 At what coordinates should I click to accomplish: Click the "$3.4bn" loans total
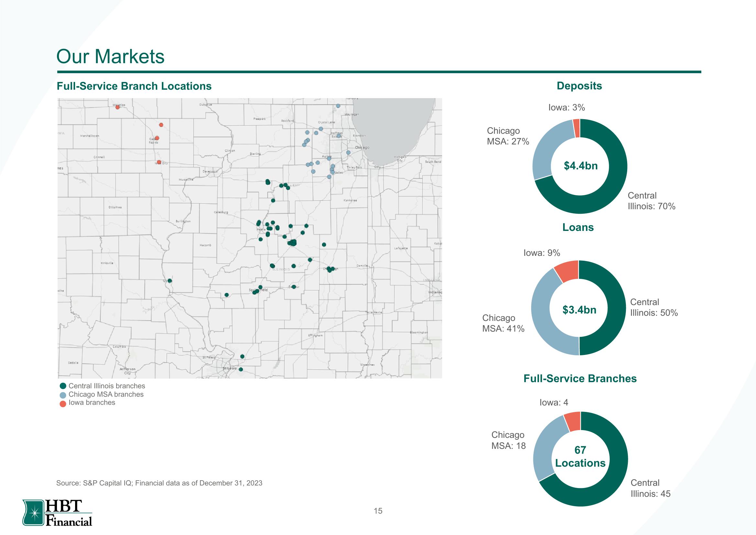[x=579, y=310]
